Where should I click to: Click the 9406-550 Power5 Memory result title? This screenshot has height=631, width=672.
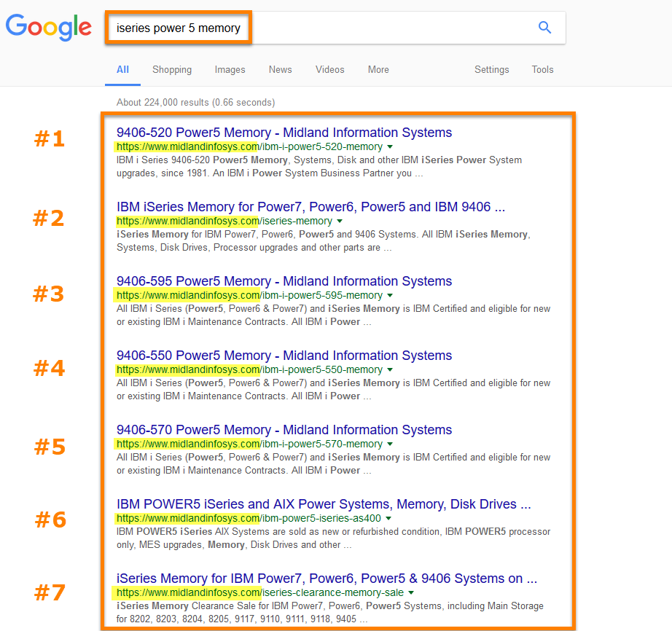pyautogui.click(x=284, y=356)
